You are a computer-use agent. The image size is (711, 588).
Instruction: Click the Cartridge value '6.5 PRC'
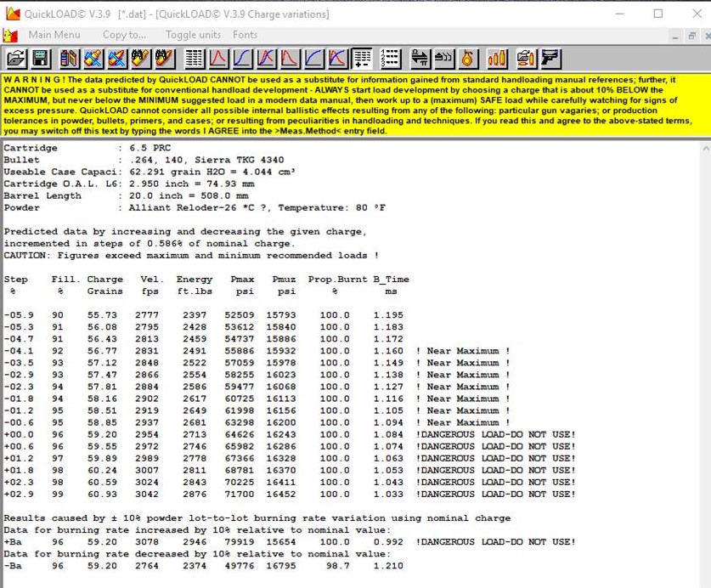pyautogui.click(x=150, y=148)
